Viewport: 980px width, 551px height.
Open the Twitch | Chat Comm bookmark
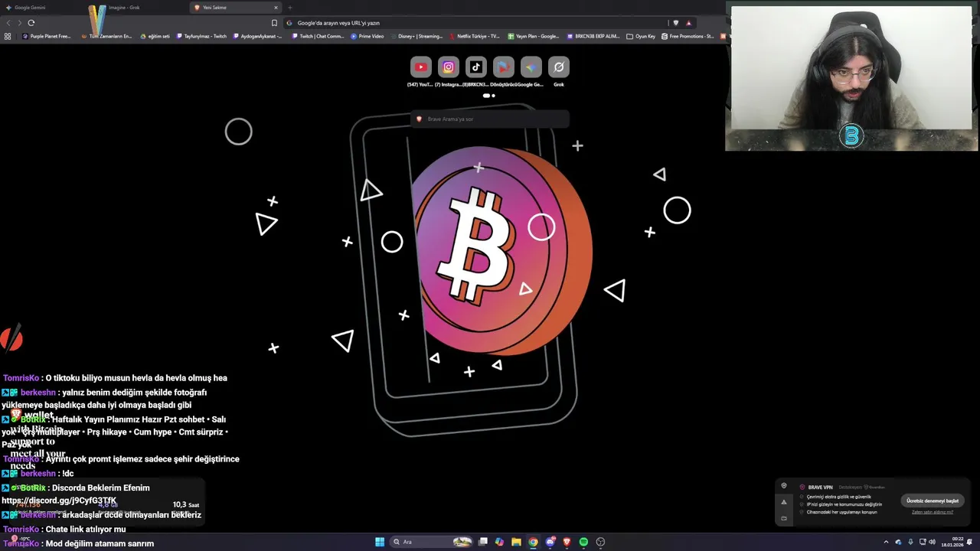click(x=318, y=36)
